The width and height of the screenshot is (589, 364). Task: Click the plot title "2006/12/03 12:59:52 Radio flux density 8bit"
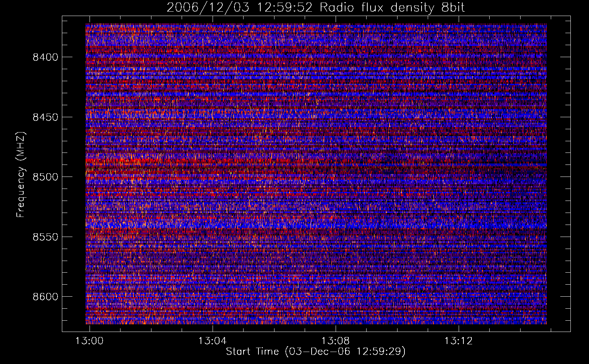click(x=316, y=7)
